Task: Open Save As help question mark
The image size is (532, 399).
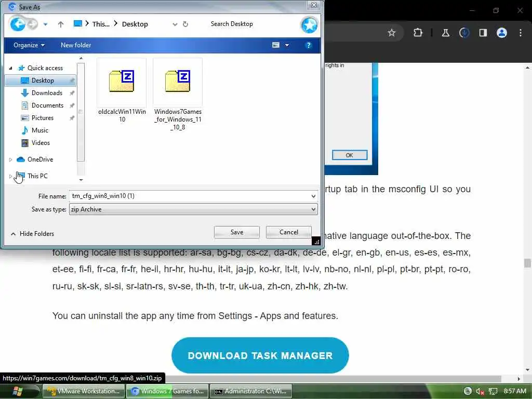Action: [x=309, y=45]
